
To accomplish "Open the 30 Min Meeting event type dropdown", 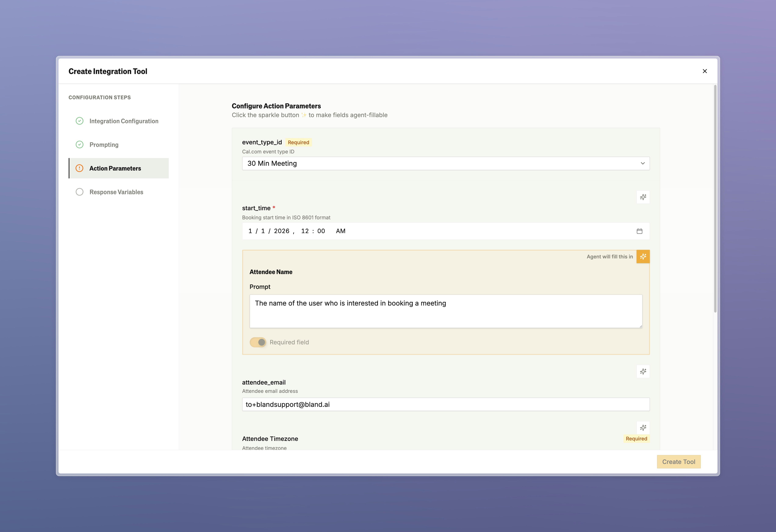I will tap(446, 163).
